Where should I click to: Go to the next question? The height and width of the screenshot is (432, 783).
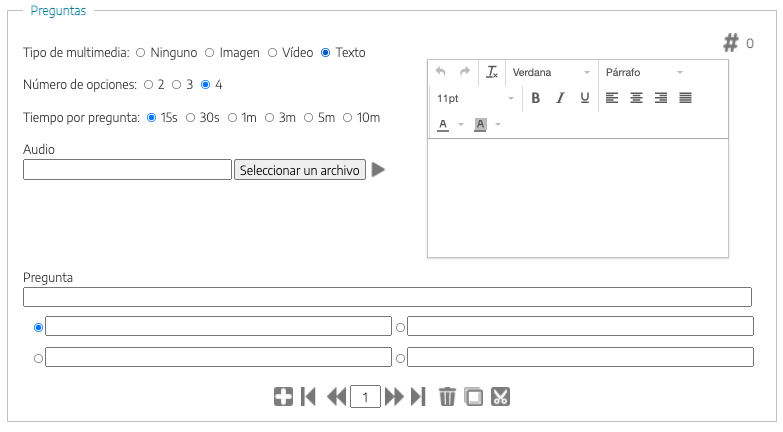(394, 397)
